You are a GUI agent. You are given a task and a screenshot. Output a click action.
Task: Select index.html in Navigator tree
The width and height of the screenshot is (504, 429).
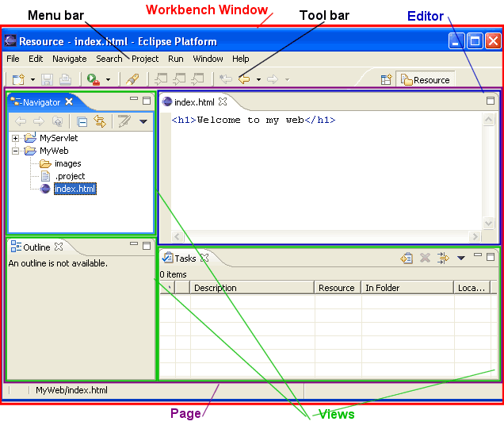pyautogui.click(x=75, y=189)
